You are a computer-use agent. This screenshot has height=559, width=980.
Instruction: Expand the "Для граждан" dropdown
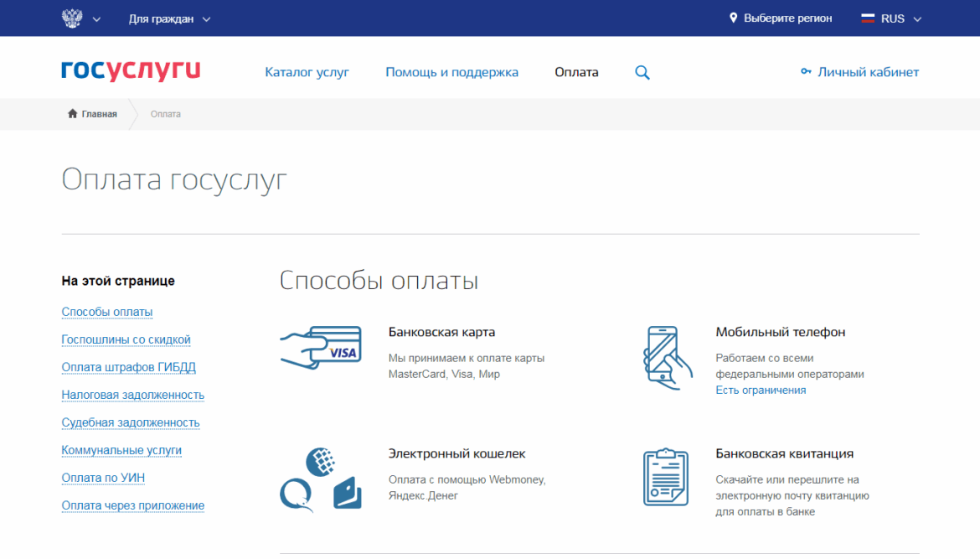pyautogui.click(x=169, y=18)
